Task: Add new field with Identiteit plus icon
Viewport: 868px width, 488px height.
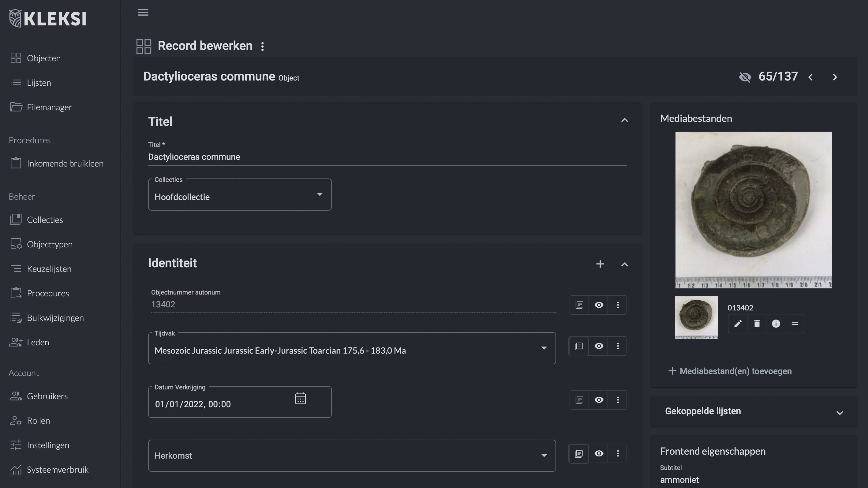Action: [600, 264]
